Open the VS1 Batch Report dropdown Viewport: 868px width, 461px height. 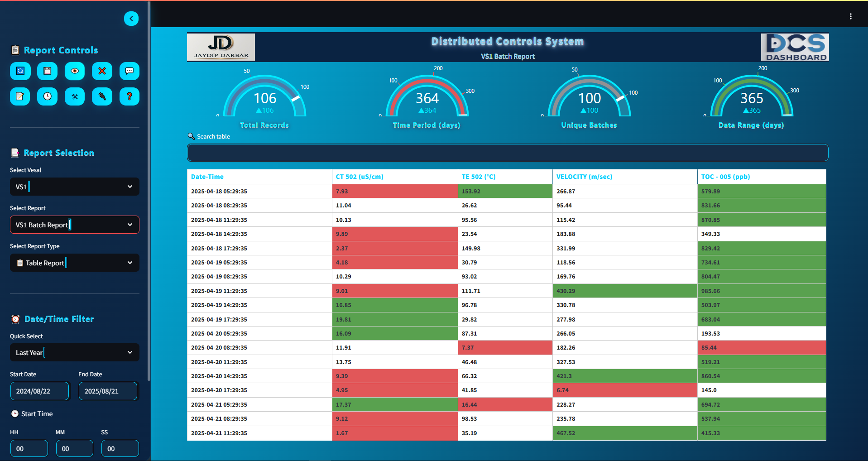coord(75,225)
